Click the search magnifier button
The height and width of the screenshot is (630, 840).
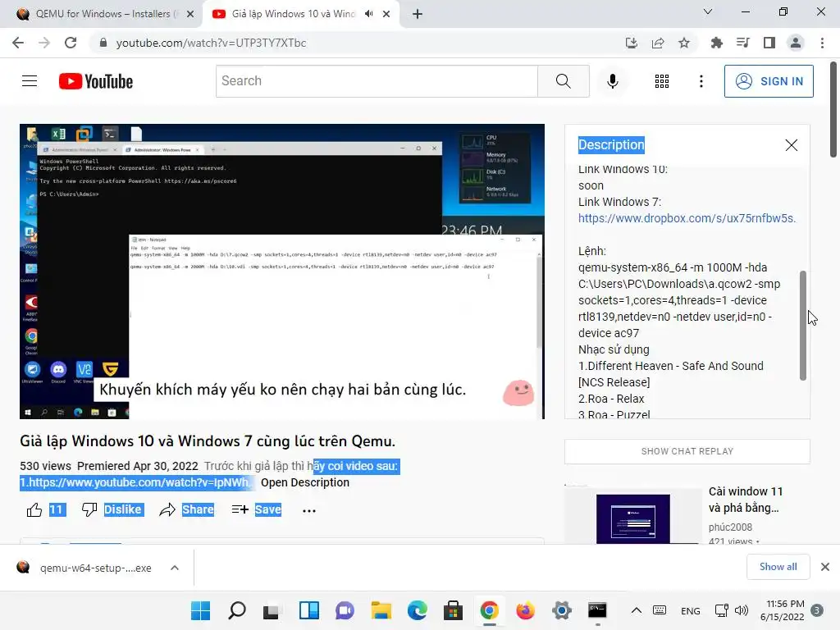563,81
